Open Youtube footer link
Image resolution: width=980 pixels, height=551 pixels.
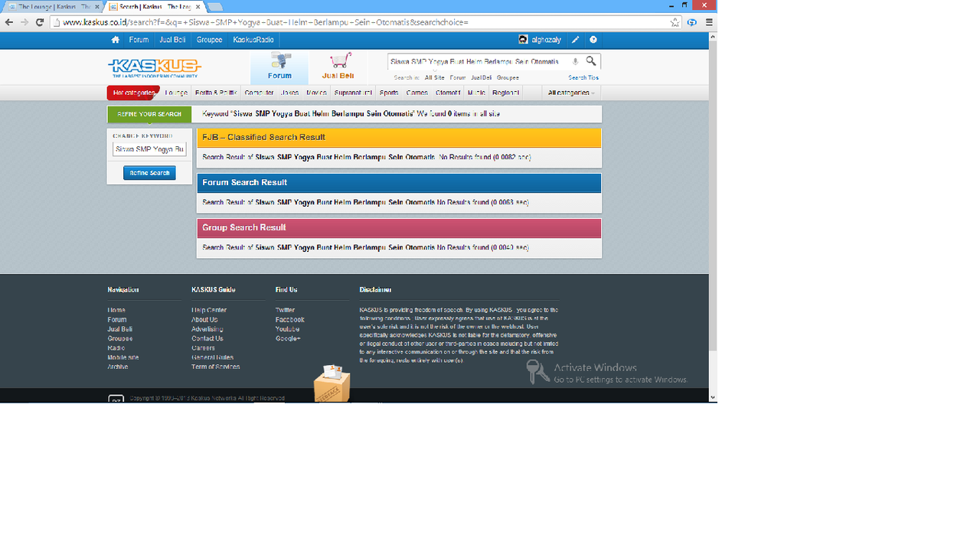click(287, 329)
